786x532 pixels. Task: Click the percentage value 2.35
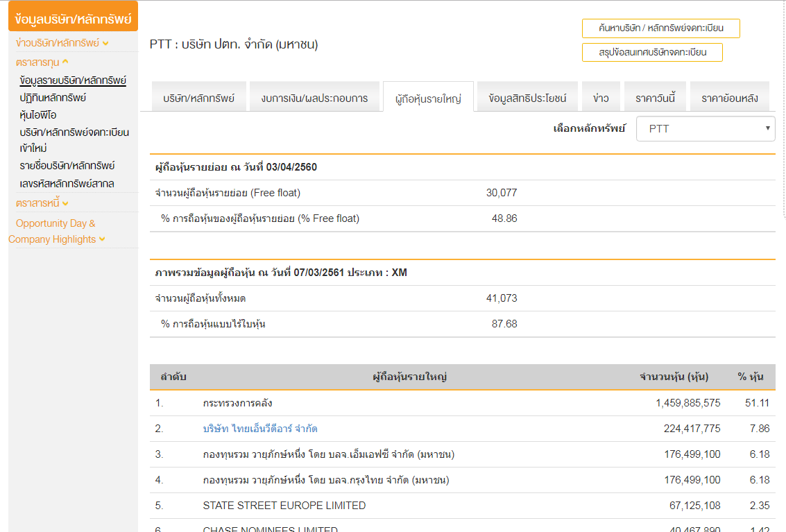tap(760, 506)
